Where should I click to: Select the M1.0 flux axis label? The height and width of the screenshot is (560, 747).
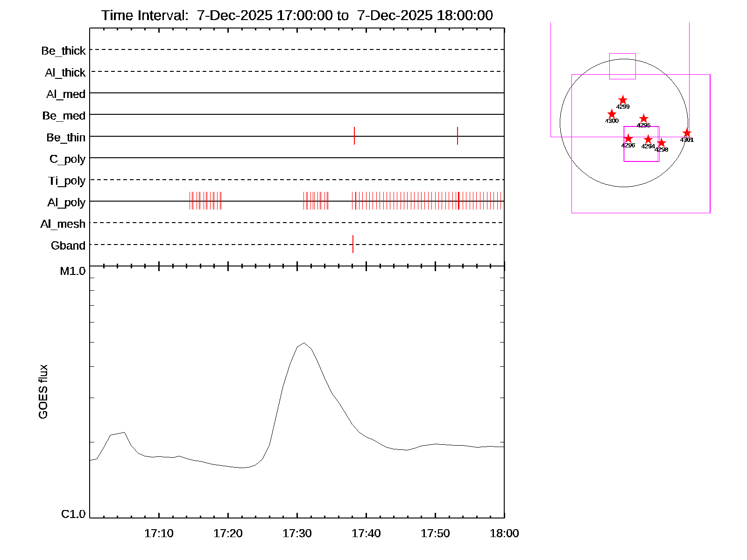pyautogui.click(x=73, y=271)
